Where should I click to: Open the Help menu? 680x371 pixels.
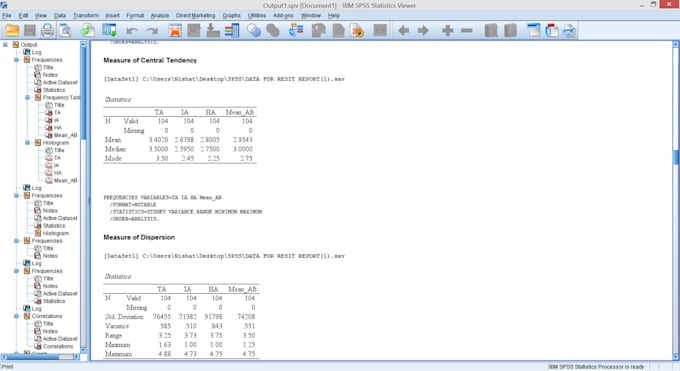(x=333, y=16)
